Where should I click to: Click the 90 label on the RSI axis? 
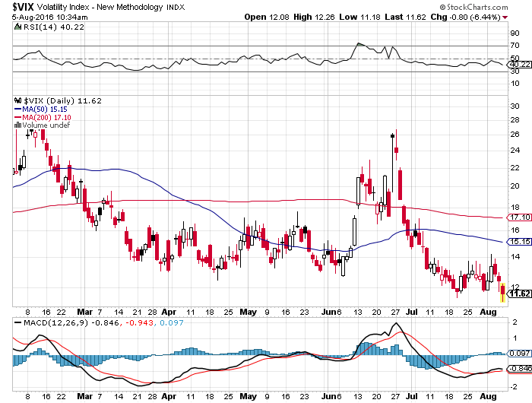pos(515,33)
